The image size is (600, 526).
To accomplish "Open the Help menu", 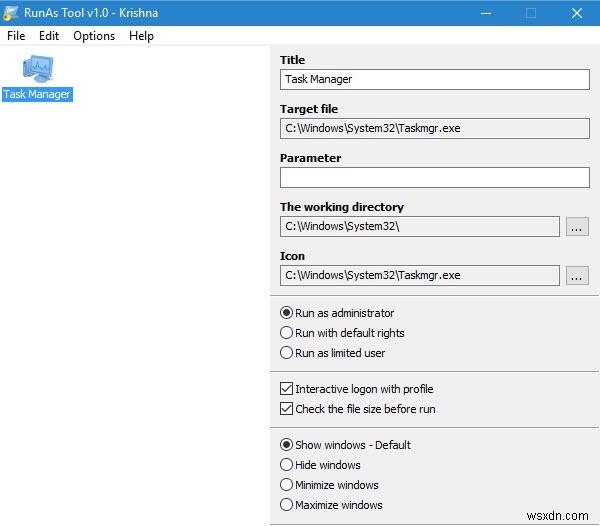I will [141, 36].
